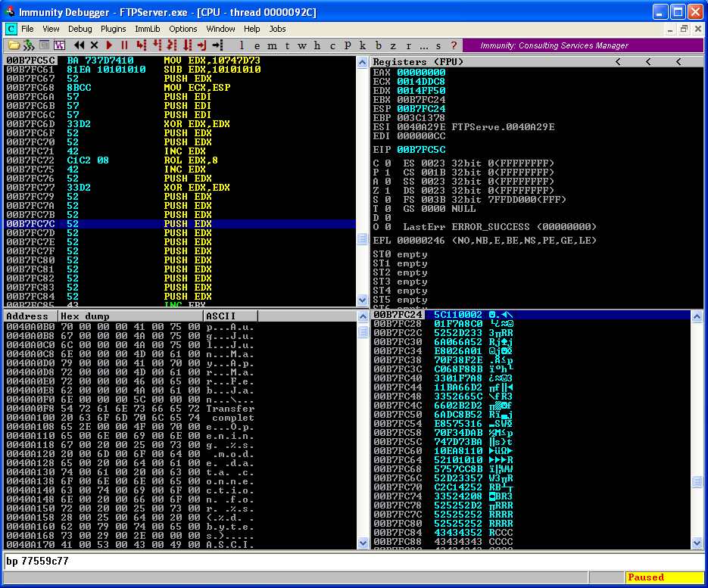Open the Jobs menu

tap(277, 29)
